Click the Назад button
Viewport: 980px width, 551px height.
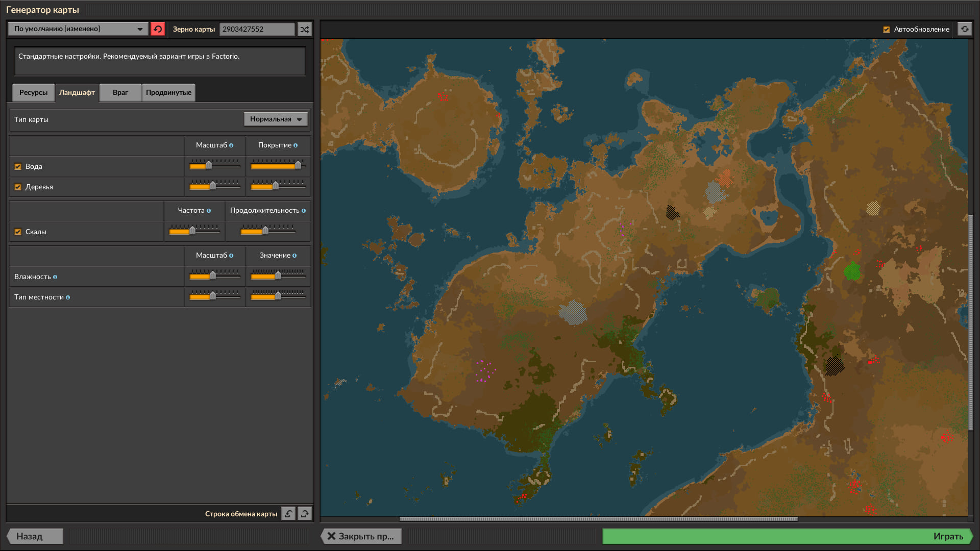35,536
